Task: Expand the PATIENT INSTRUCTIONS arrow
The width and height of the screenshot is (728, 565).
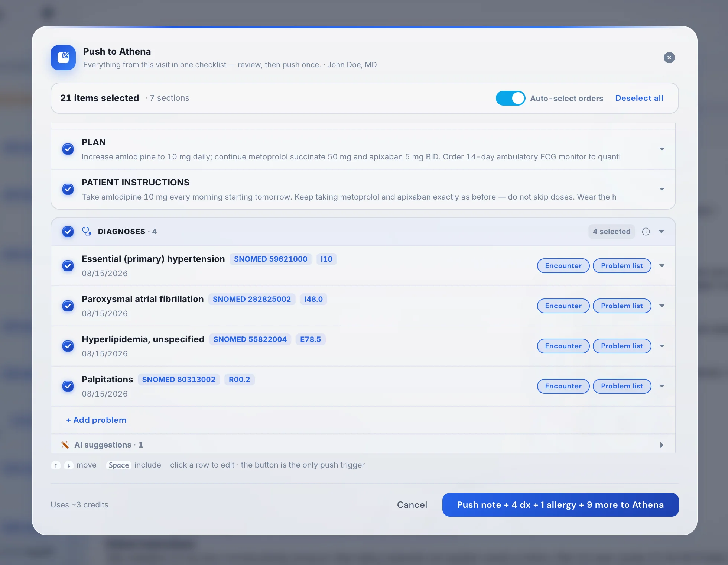Action: click(662, 189)
